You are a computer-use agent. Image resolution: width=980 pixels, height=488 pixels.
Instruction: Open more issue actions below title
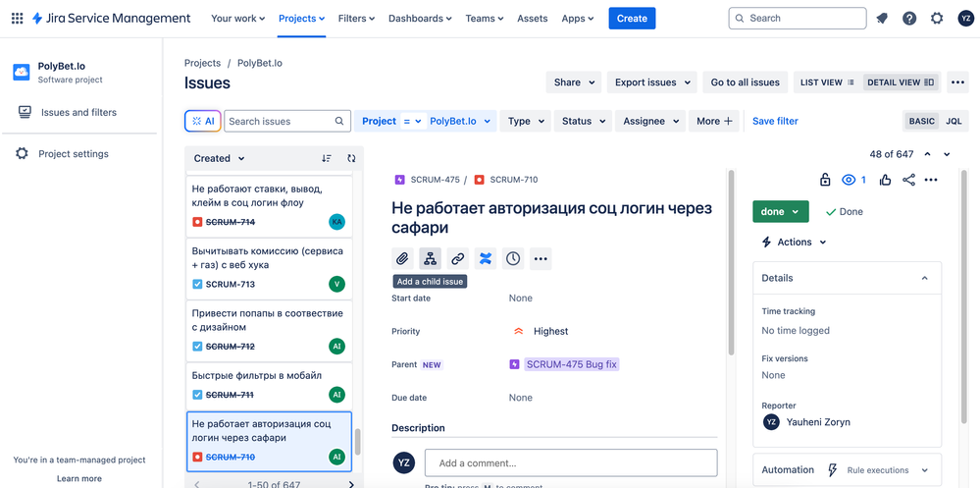541,258
